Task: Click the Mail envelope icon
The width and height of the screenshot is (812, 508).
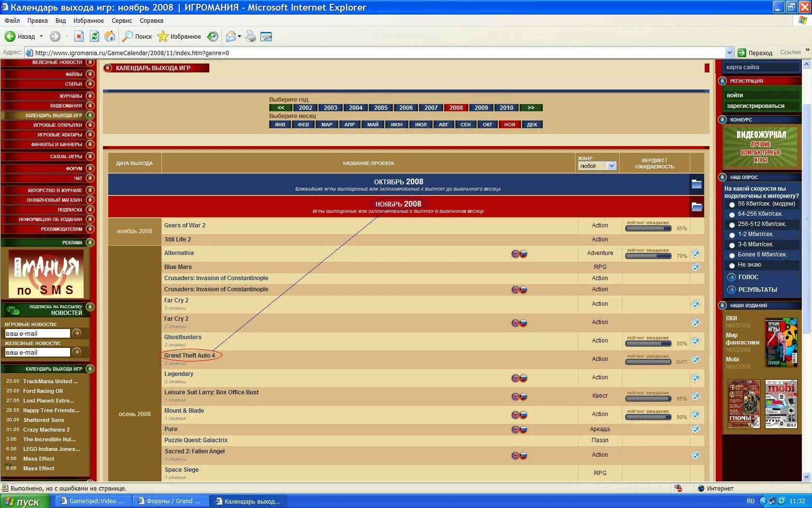Action: pos(231,36)
